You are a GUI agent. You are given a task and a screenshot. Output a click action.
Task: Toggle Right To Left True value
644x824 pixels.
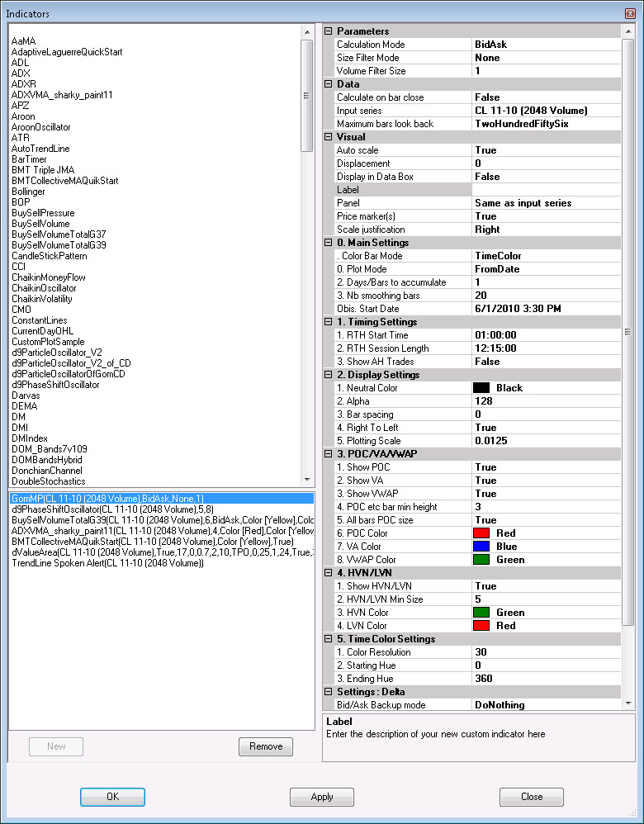[547, 427]
